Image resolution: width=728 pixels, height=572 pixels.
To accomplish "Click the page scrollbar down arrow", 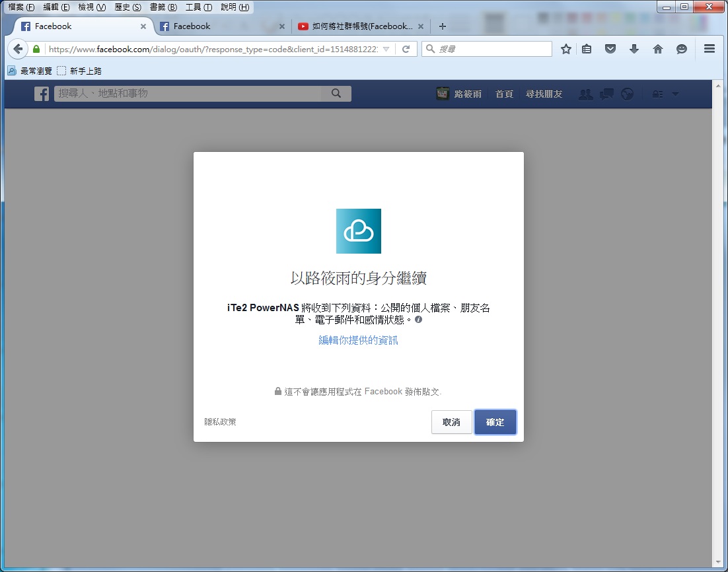I will tap(718, 563).
